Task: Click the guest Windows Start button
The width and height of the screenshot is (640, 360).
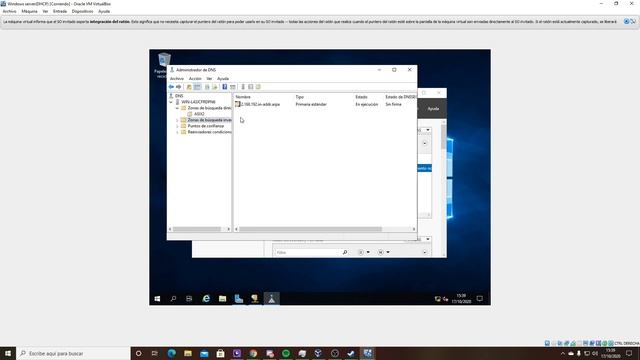Action: 157,299
